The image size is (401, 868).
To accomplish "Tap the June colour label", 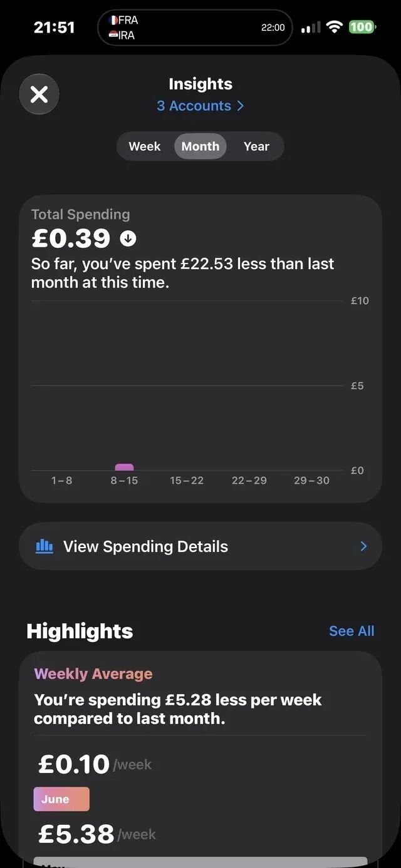I will 61,799.
